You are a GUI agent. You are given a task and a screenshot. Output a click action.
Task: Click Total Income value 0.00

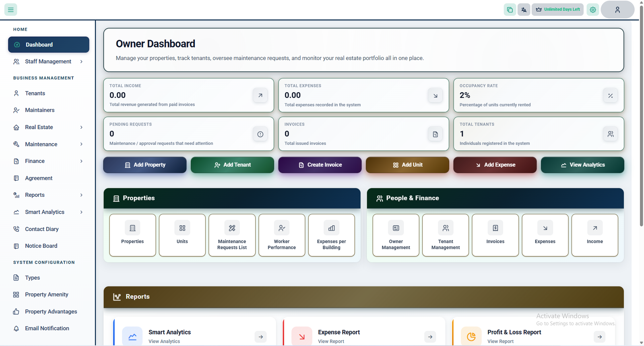(x=118, y=95)
